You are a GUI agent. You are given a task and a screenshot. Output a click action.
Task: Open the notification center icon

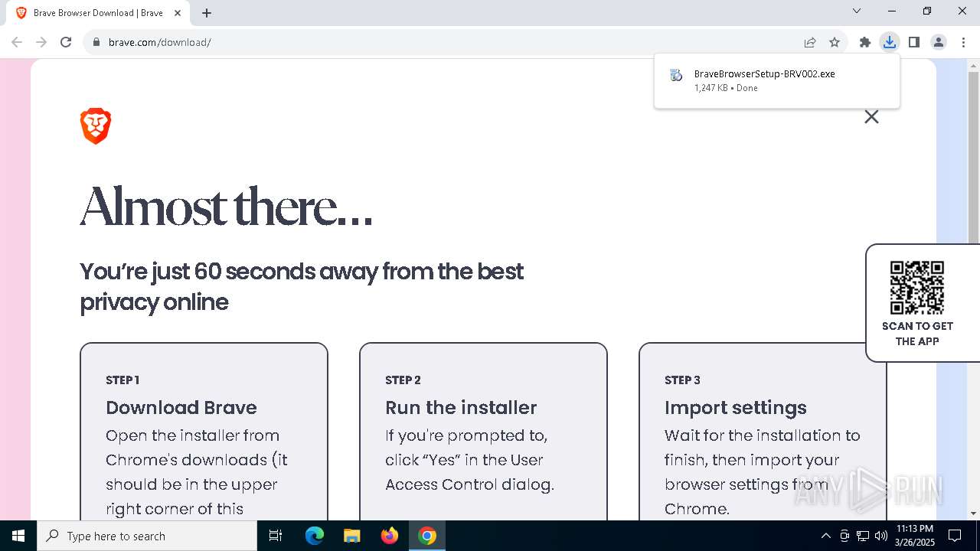[955, 536]
